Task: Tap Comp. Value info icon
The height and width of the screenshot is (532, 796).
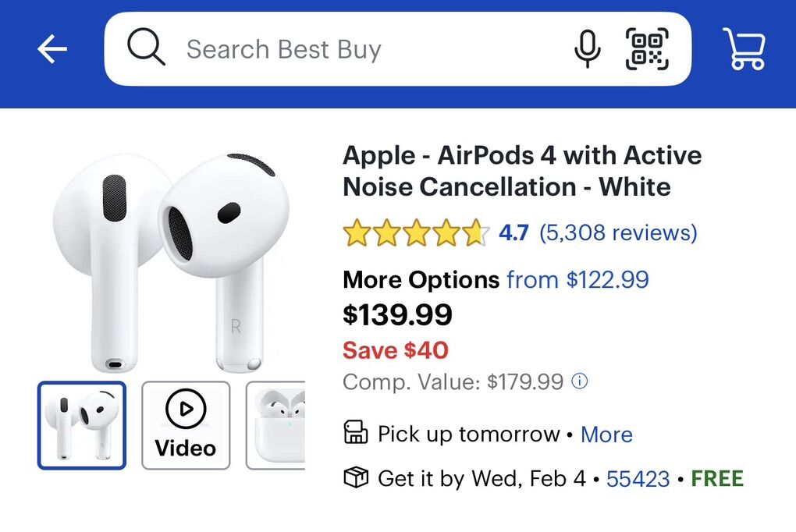Action: (x=580, y=381)
